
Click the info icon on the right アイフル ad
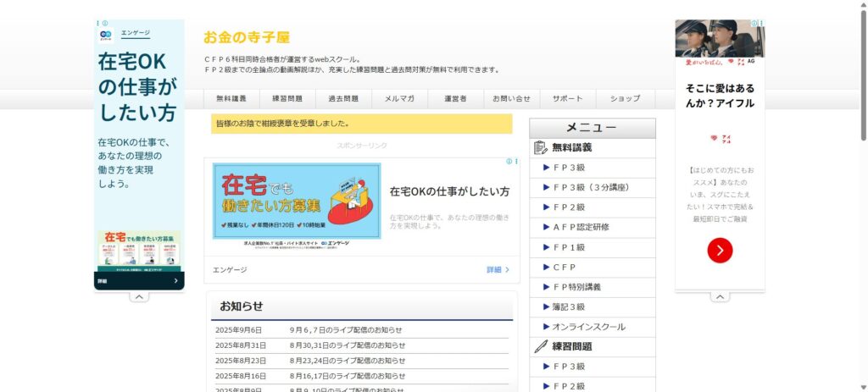(x=754, y=23)
